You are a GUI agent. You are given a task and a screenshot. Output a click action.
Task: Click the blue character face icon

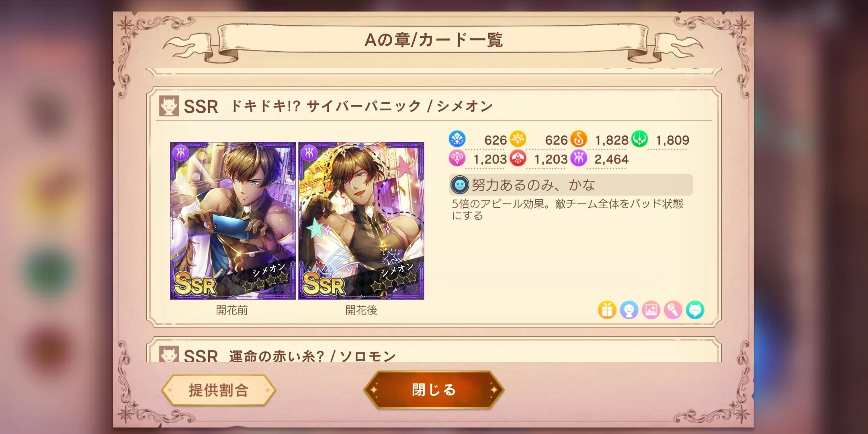[629, 310]
